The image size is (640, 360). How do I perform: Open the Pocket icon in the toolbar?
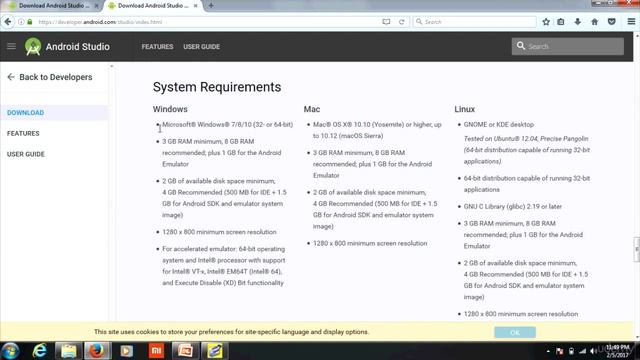(x=611, y=22)
